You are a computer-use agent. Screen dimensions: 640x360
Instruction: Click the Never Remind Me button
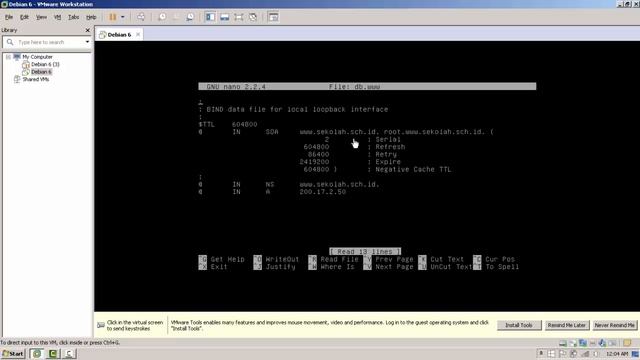tap(615, 325)
